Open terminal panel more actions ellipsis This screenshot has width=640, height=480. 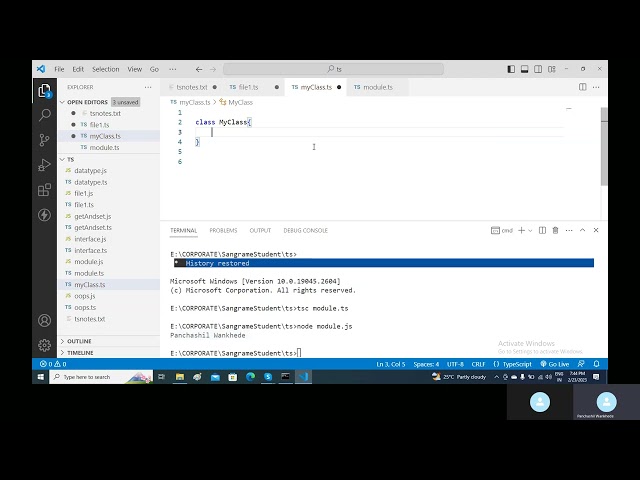click(x=569, y=230)
